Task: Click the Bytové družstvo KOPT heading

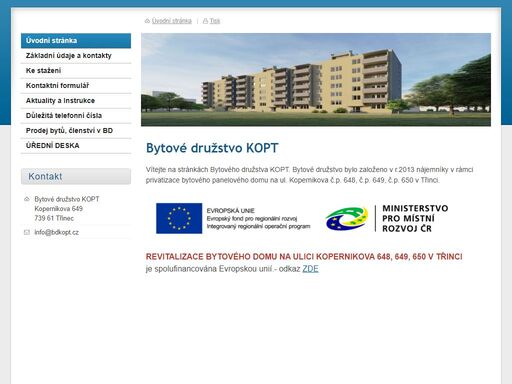Action: click(x=212, y=148)
